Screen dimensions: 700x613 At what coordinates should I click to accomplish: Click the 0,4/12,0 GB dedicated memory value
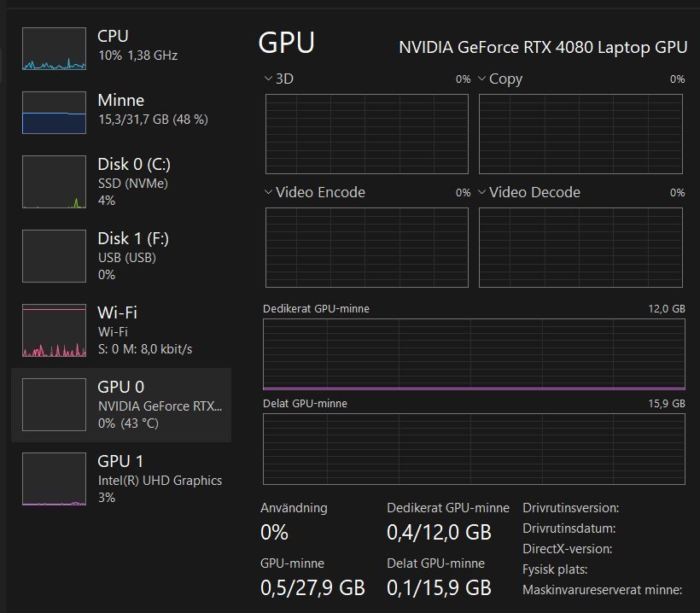pyautogui.click(x=439, y=533)
